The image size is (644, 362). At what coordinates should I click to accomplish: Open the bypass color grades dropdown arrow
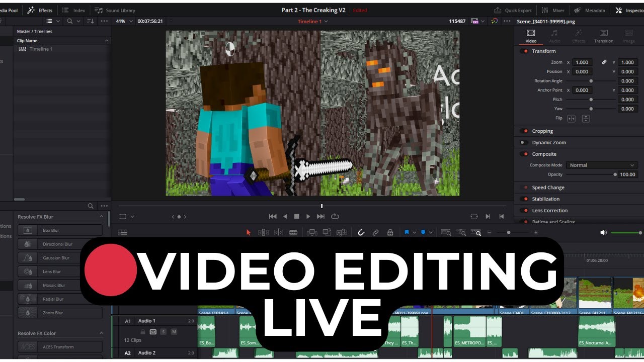(x=483, y=21)
